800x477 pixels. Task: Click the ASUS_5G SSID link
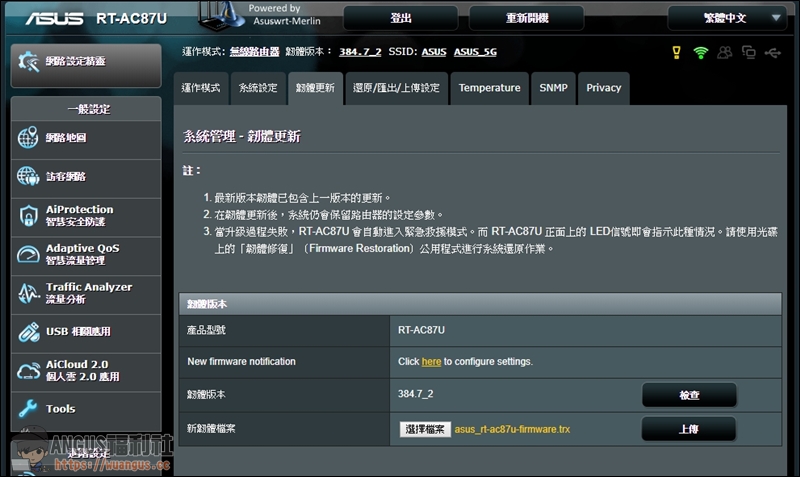pyautogui.click(x=475, y=52)
